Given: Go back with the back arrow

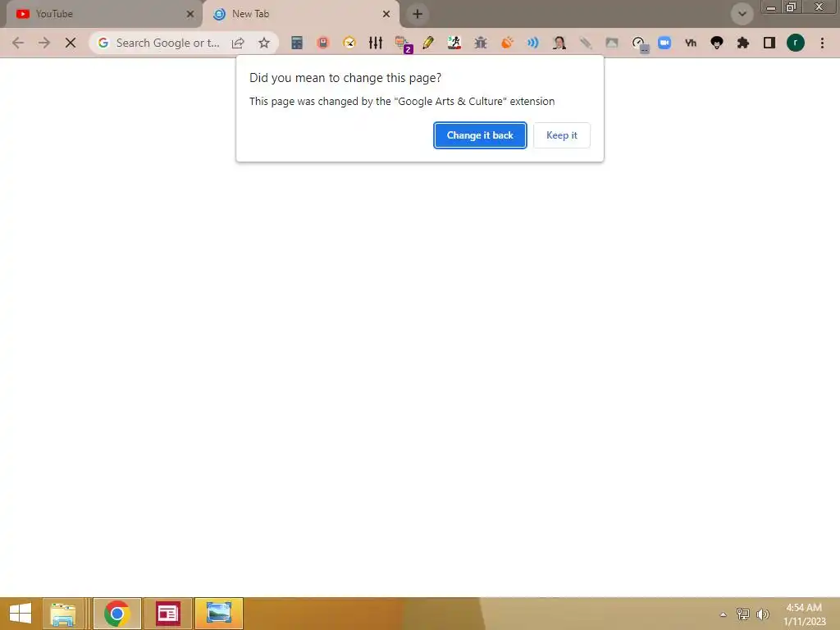Looking at the screenshot, I should (18, 43).
